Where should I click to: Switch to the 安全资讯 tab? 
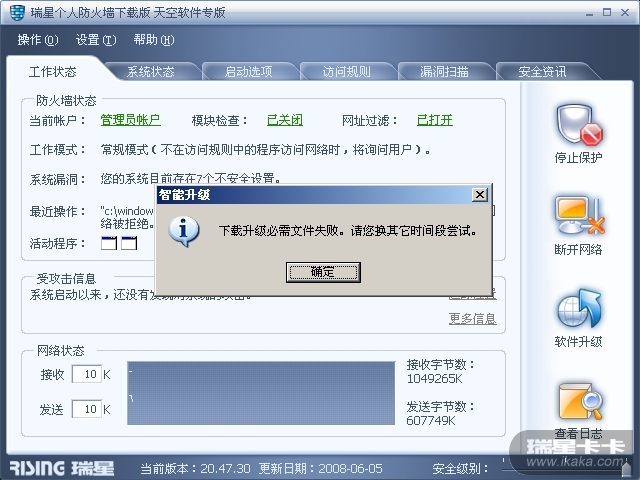click(542, 72)
